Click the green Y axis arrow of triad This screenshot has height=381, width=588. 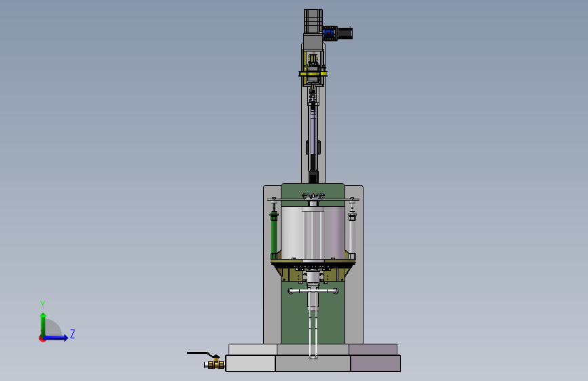point(43,324)
